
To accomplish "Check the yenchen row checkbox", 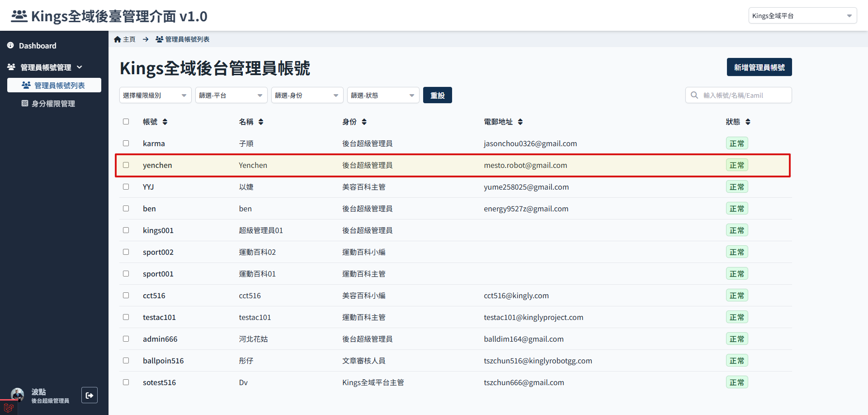I will click(126, 165).
